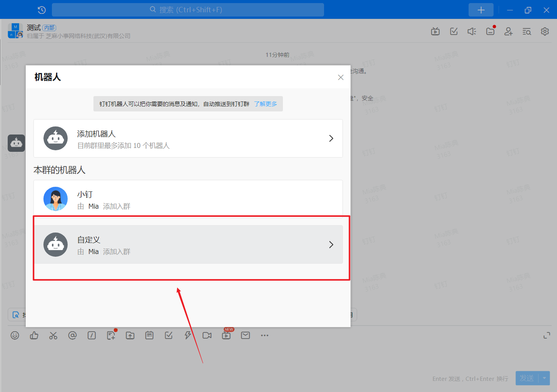Click the 测试 group avatar
The height and width of the screenshot is (392, 557).
tap(15, 31)
